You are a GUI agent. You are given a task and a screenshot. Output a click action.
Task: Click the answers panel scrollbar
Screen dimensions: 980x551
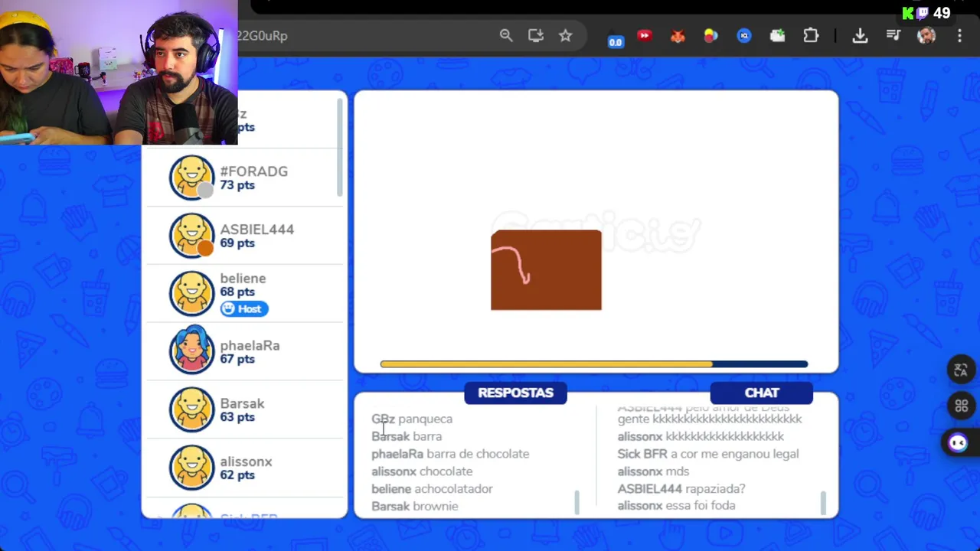[577, 502]
